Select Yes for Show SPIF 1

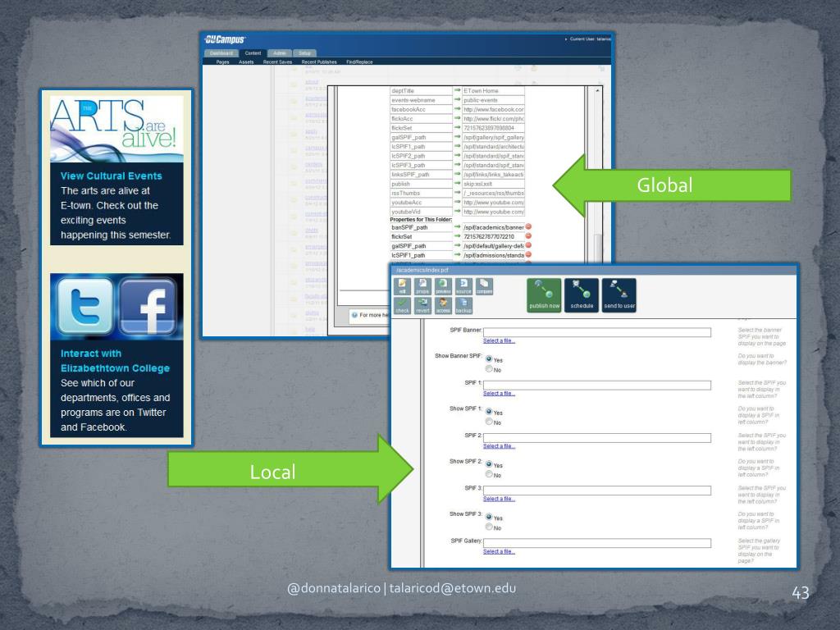tap(489, 411)
